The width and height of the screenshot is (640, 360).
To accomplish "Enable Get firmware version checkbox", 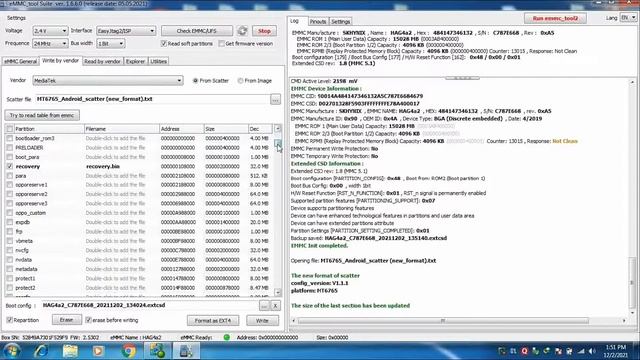I will pos(221,43).
